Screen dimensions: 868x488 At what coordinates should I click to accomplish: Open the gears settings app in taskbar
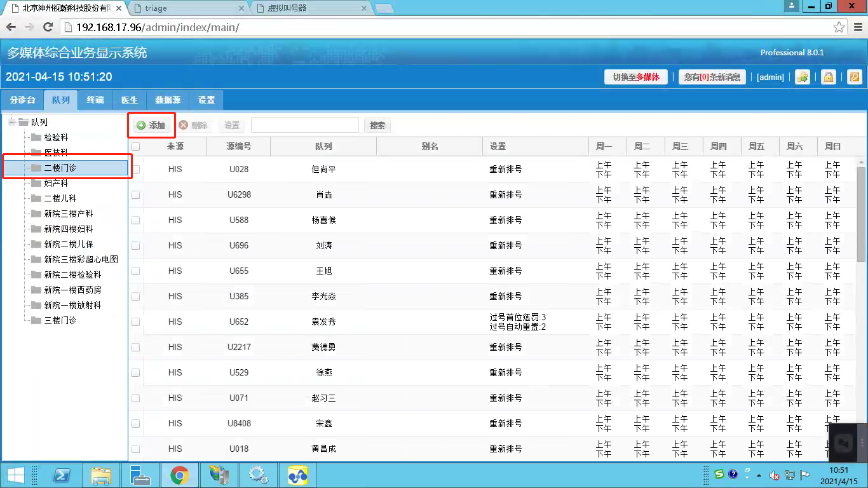click(257, 475)
